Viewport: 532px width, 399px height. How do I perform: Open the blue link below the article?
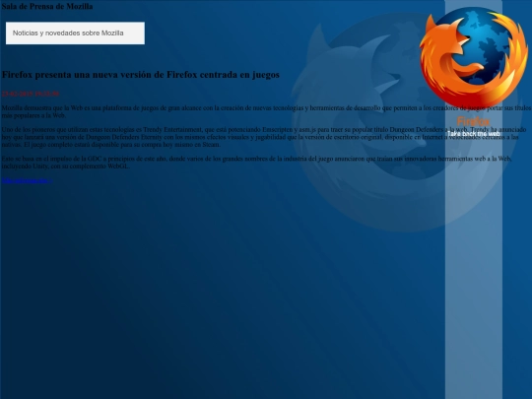pos(27,180)
